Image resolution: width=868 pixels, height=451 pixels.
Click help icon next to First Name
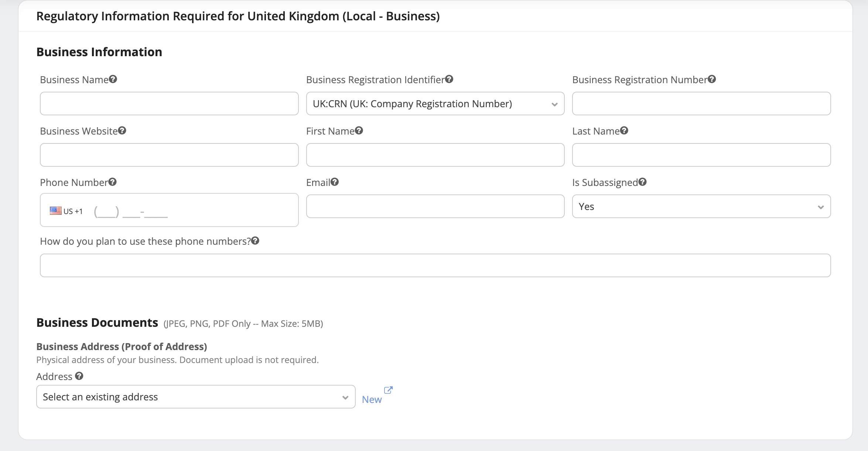(359, 130)
